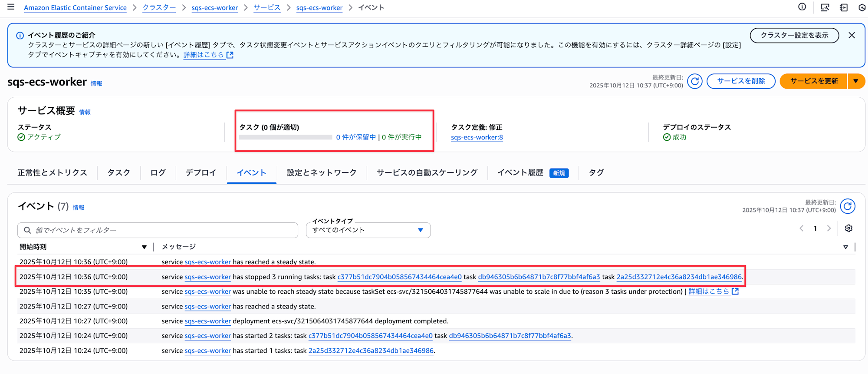
Task: Refresh the events list
Action: [x=847, y=206]
